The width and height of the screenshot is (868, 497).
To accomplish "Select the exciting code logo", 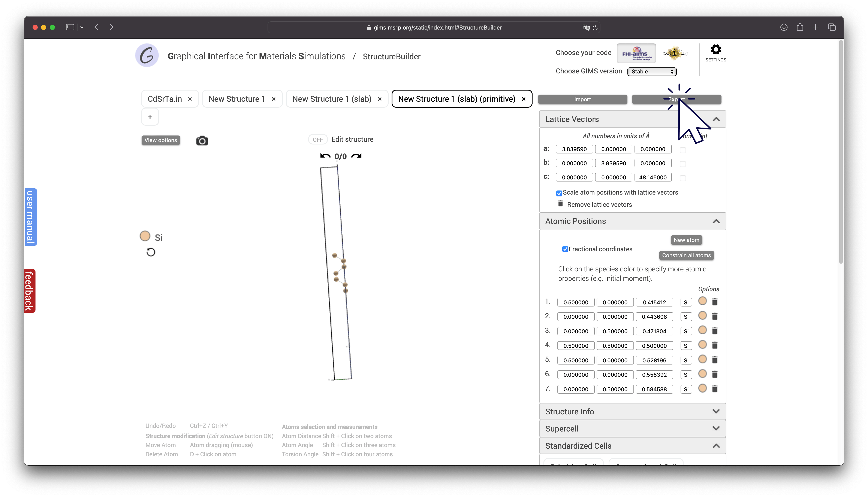I will point(675,53).
